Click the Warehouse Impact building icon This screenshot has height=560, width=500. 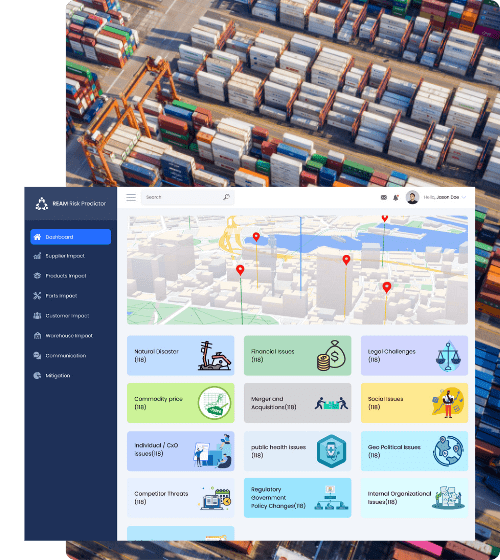pyautogui.click(x=37, y=336)
